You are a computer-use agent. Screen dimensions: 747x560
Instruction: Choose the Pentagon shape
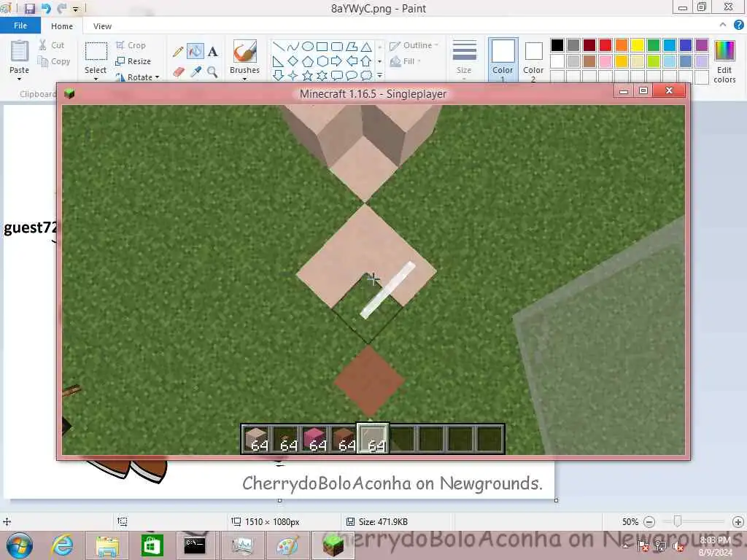[x=308, y=61]
